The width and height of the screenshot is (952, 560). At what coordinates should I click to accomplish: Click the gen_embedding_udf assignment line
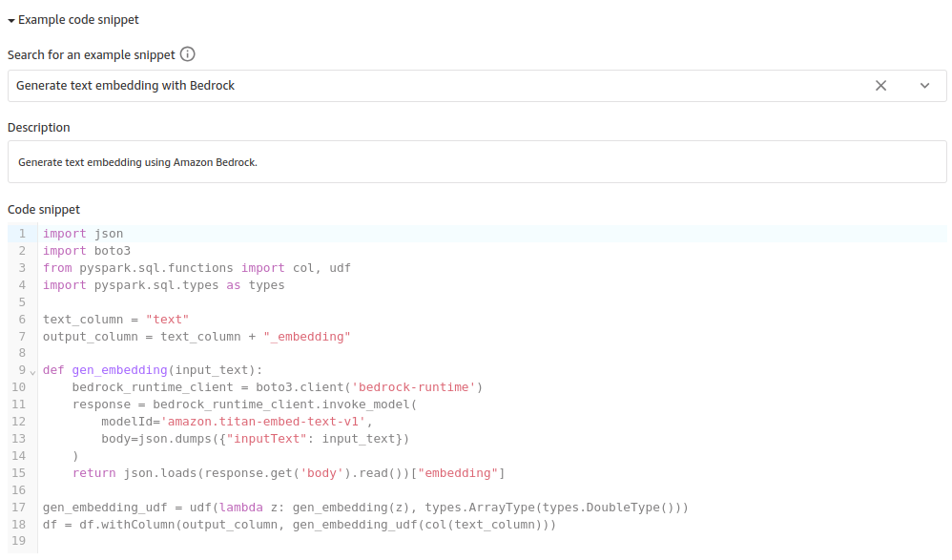click(x=364, y=508)
